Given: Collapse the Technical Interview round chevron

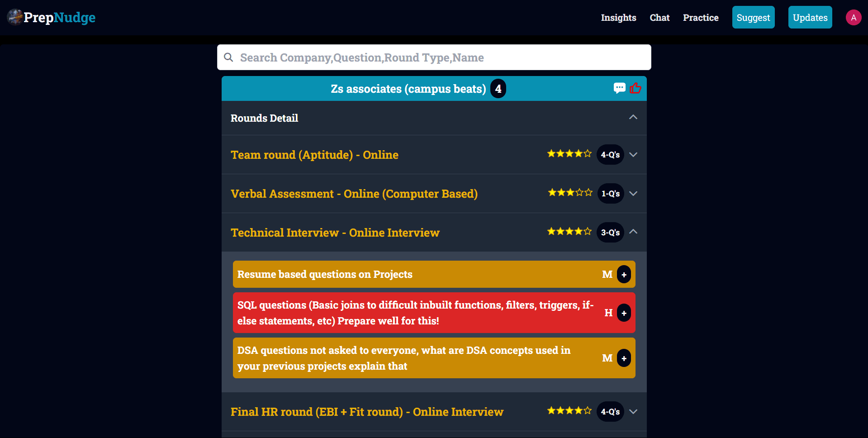Looking at the screenshot, I should tap(633, 232).
